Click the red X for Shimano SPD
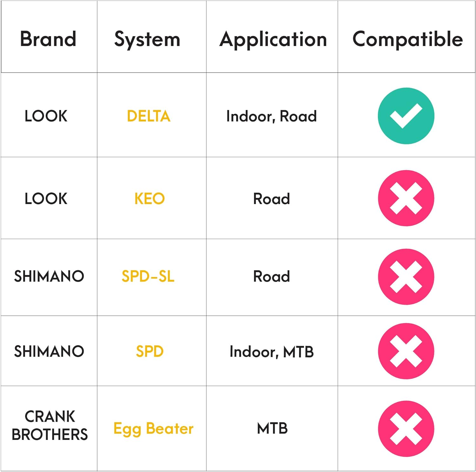This screenshot has width=476, height=472. 406,351
